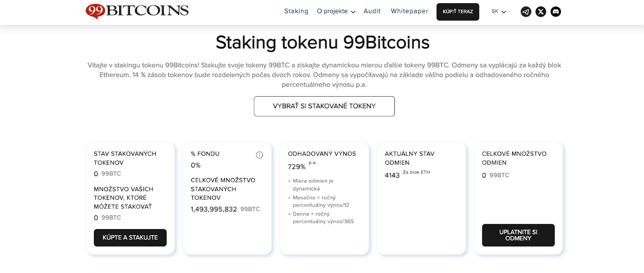The width and height of the screenshot is (644, 273).
Task: Open the Whitepaper nav link
Action: pos(409,11)
